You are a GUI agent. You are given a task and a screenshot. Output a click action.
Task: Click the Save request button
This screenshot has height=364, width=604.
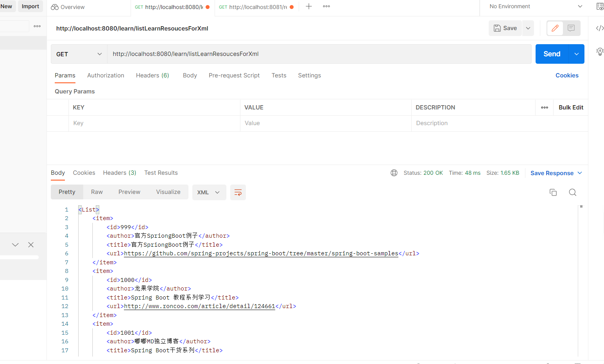505,28
